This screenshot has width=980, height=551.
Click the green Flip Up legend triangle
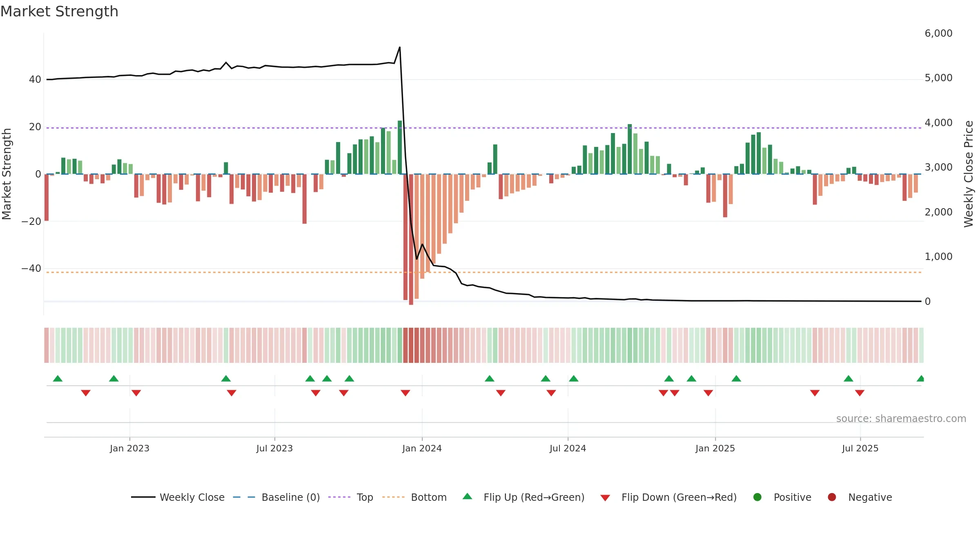468,496
